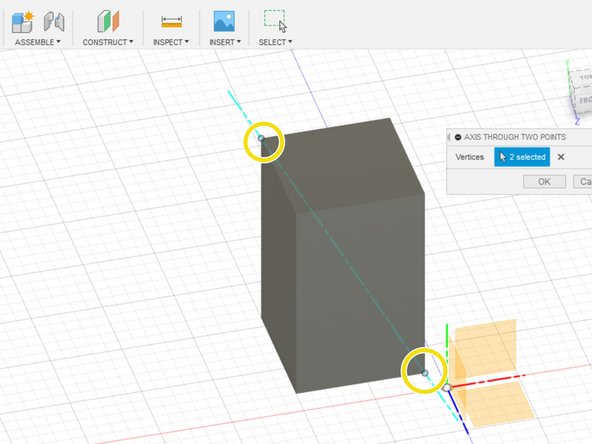Image resolution: width=592 pixels, height=444 pixels.
Task: Click the origin point of the workspace
Action: [447, 388]
